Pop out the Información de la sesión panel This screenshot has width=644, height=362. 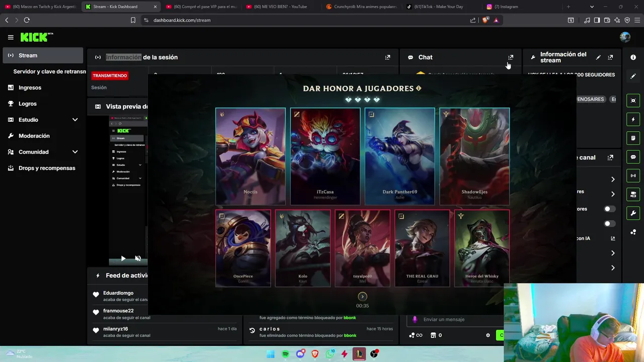[387, 57]
